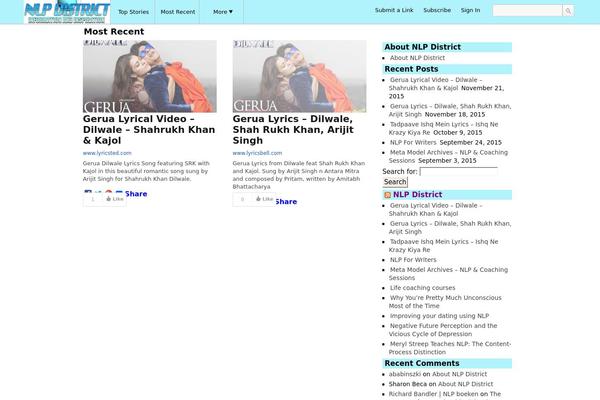
Task: Click Share under the Gerua Lyrical Video post
Action: click(136, 194)
